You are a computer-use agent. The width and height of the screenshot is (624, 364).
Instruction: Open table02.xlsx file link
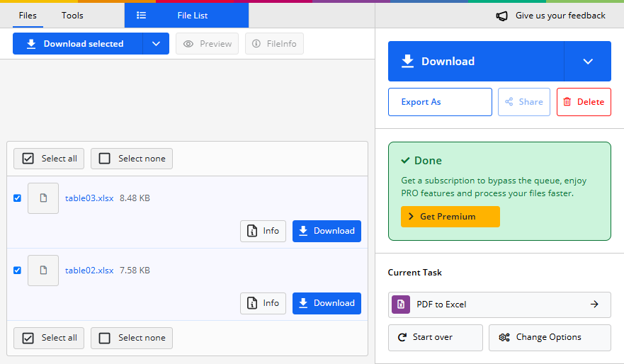(x=89, y=271)
